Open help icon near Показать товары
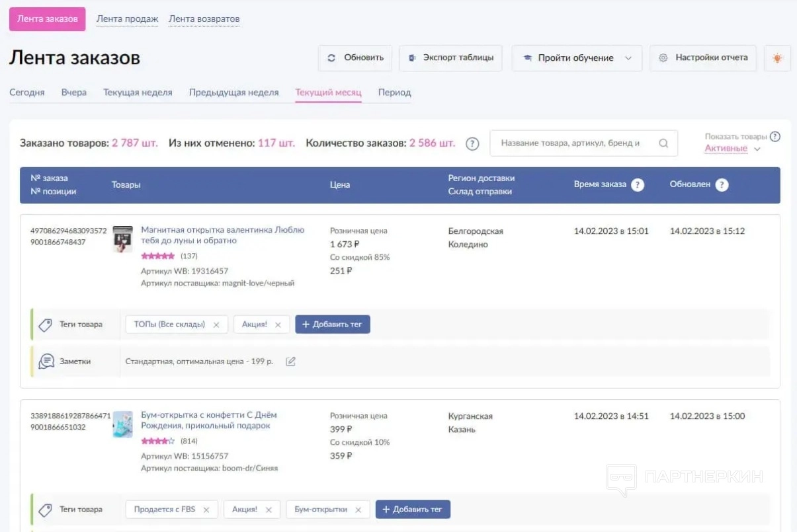The image size is (797, 532). tap(775, 137)
